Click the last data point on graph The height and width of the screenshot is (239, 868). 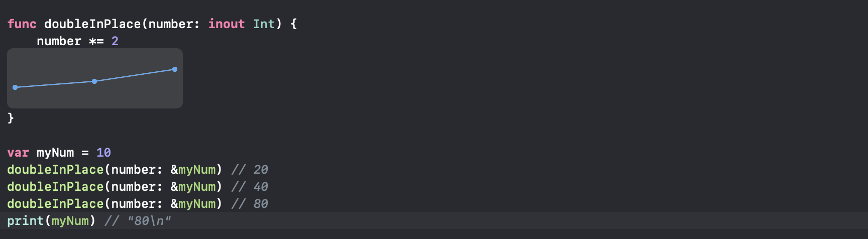click(175, 69)
